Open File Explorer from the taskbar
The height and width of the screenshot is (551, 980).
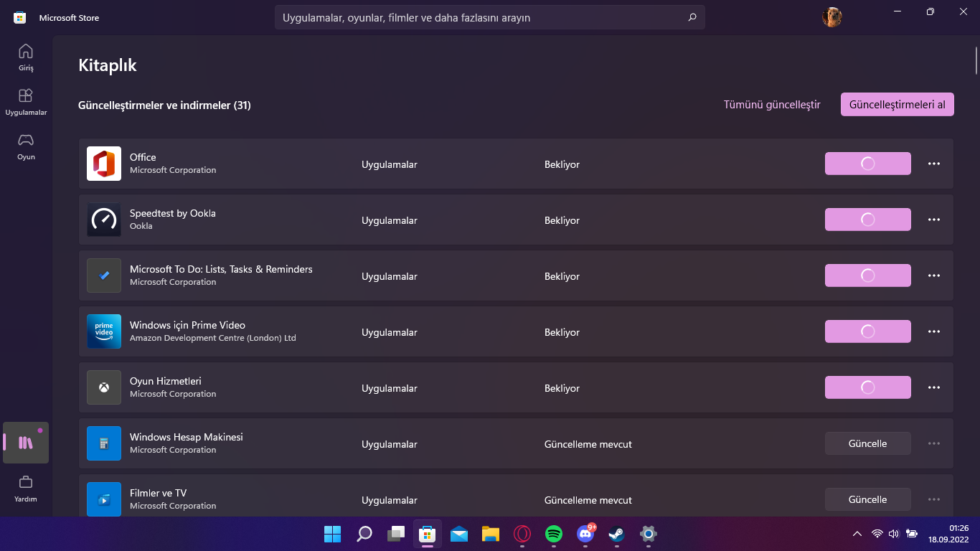(491, 534)
